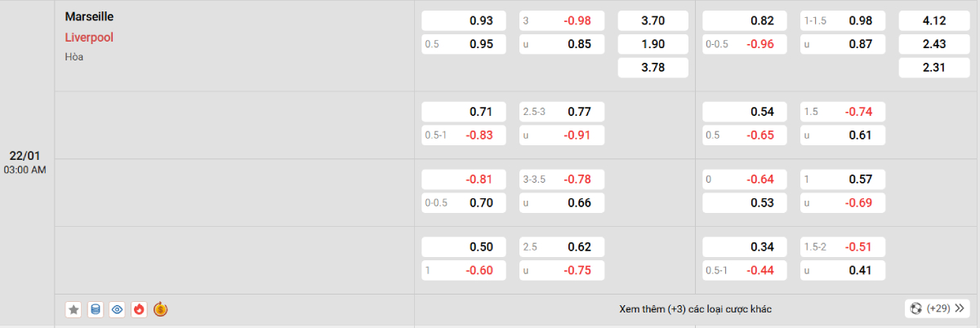
Task: Select over 2.5-3 odds 0.77
Action: 562,112
